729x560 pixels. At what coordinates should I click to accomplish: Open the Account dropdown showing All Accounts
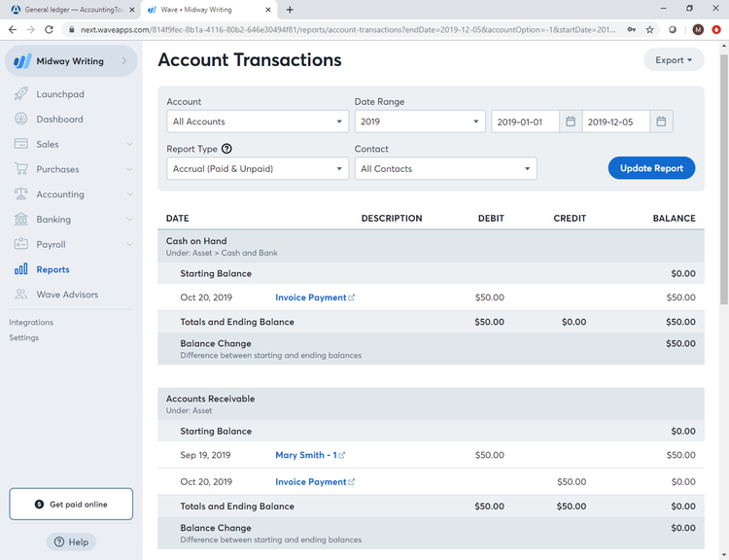(x=258, y=122)
